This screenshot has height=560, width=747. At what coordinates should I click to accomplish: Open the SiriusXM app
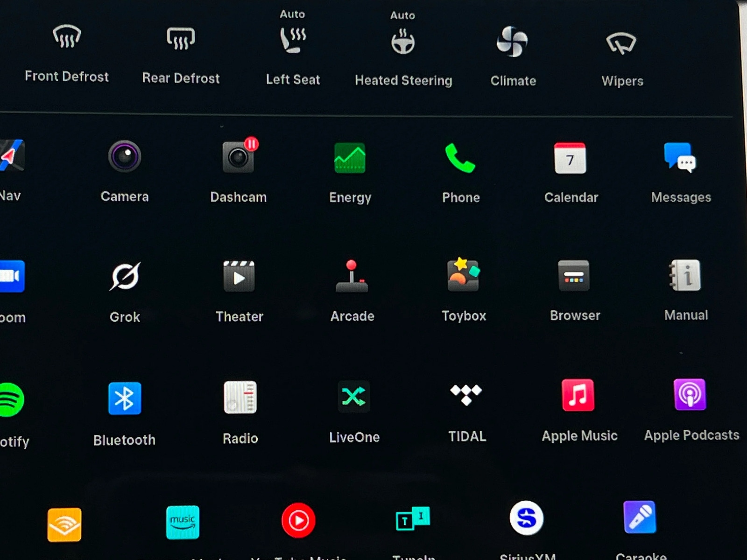point(526,518)
